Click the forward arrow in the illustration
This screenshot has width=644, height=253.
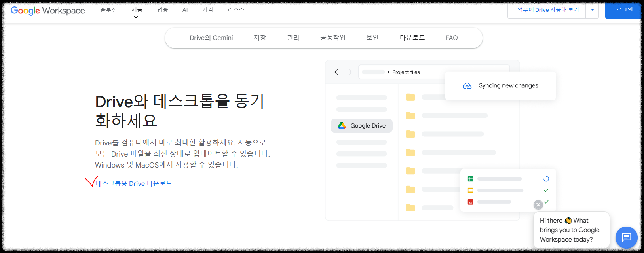click(x=349, y=72)
